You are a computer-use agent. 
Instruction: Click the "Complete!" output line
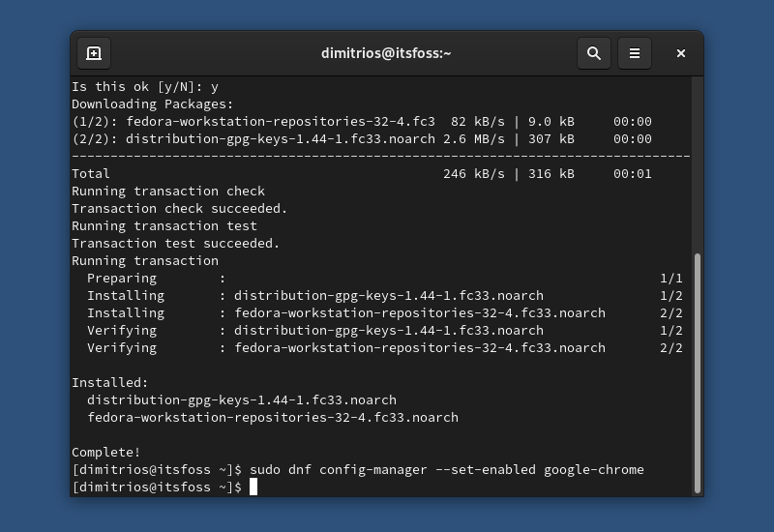click(x=106, y=452)
